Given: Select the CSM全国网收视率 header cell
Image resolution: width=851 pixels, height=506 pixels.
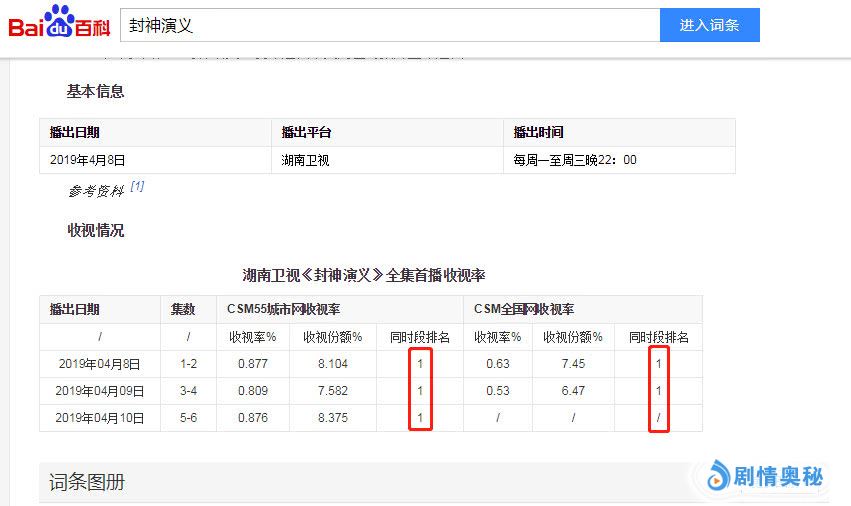Looking at the screenshot, I should (x=523, y=310).
